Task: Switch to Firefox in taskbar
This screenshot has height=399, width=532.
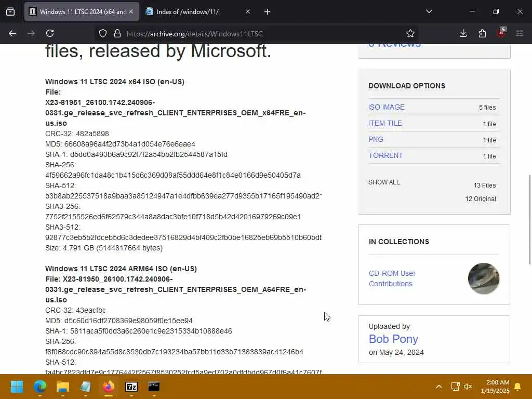Action: (x=108, y=387)
